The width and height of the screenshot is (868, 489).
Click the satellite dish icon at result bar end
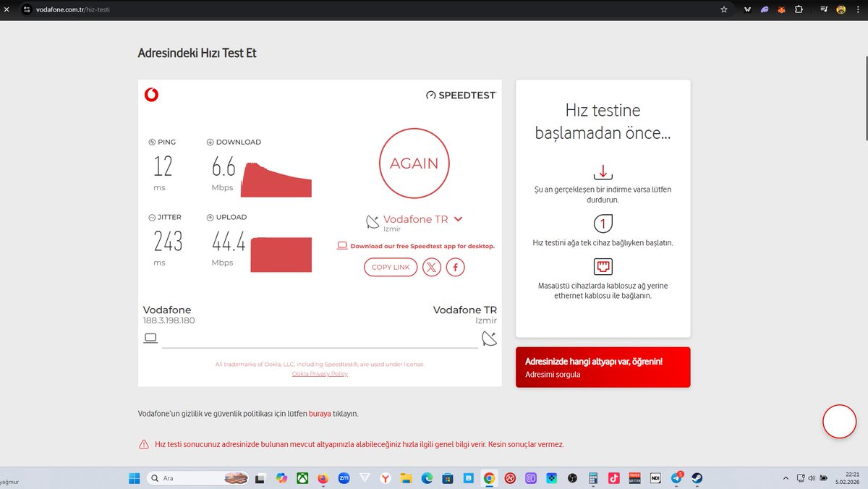(x=489, y=339)
